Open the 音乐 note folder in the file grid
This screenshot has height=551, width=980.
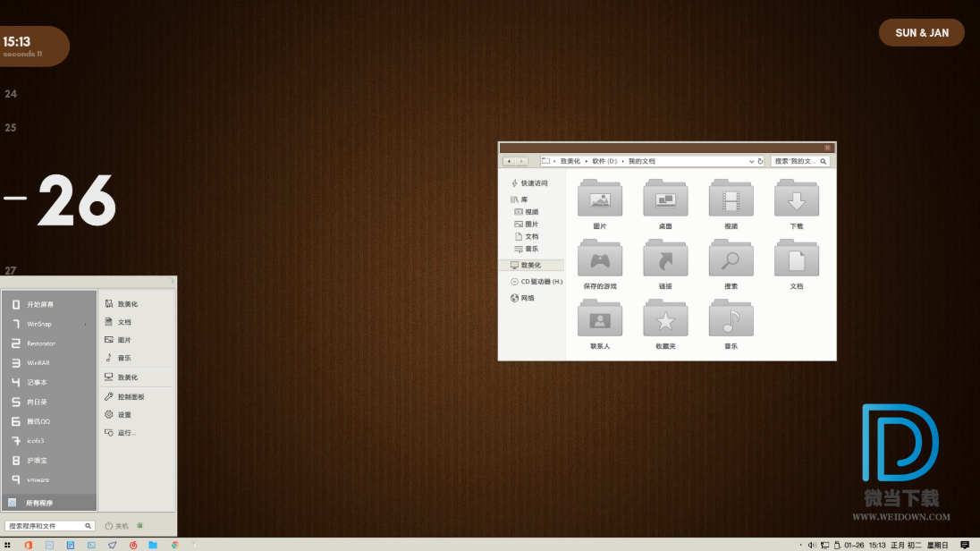(731, 324)
